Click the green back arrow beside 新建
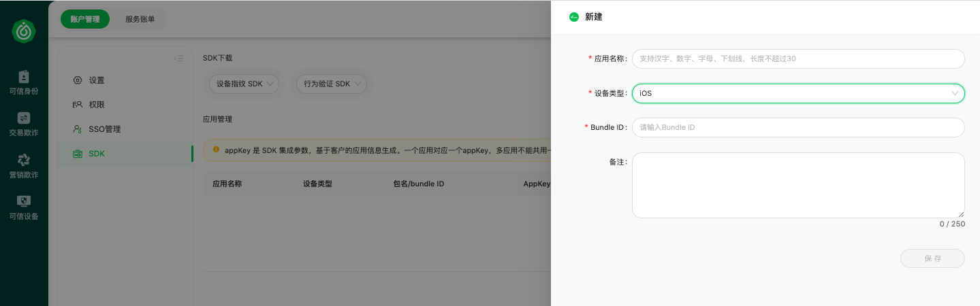The height and width of the screenshot is (306, 980). click(574, 17)
